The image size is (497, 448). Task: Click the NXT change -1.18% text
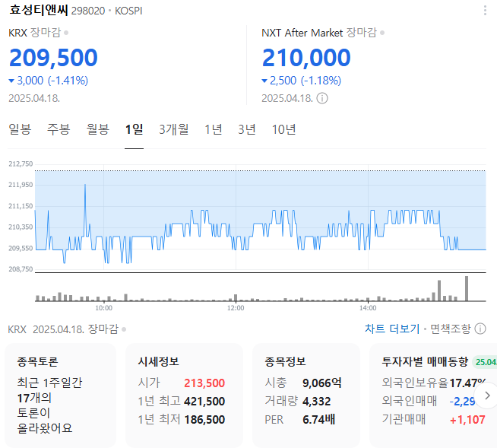pos(321,81)
